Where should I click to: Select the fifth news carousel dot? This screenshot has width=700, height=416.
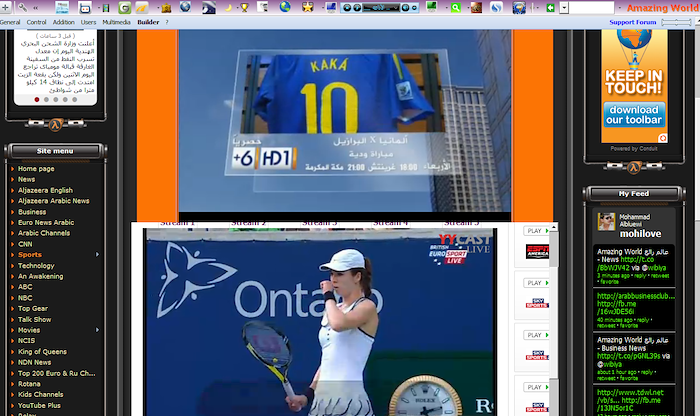75,100
